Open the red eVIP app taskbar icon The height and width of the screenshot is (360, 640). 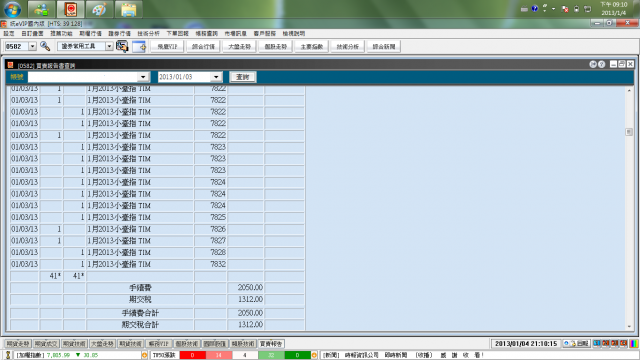click(x=71, y=9)
